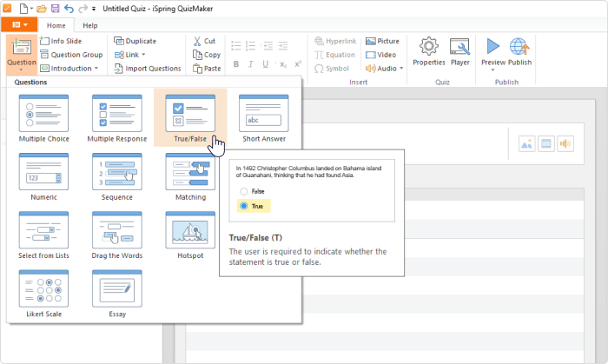
Task: Open quiz Properties
Action: pyautogui.click(x=429, y=51)
